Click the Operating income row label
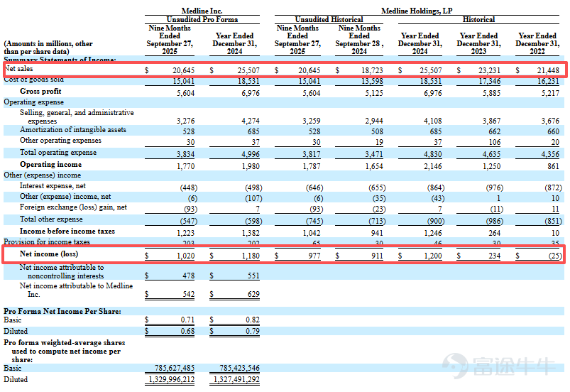The height and width of the screenshot is (392, 570). (x=50, y=164)
